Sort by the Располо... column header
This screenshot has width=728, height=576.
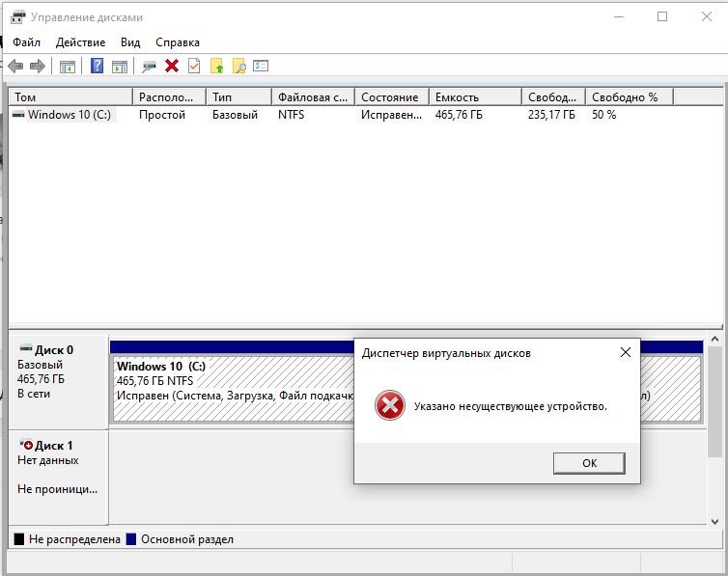pyautogui.click(x=169, y=96)
